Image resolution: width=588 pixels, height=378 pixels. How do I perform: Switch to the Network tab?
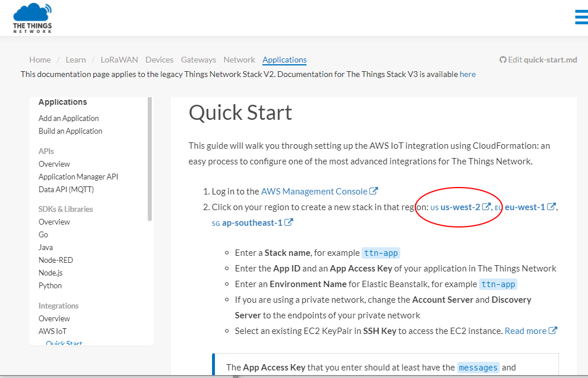(239, 60)
